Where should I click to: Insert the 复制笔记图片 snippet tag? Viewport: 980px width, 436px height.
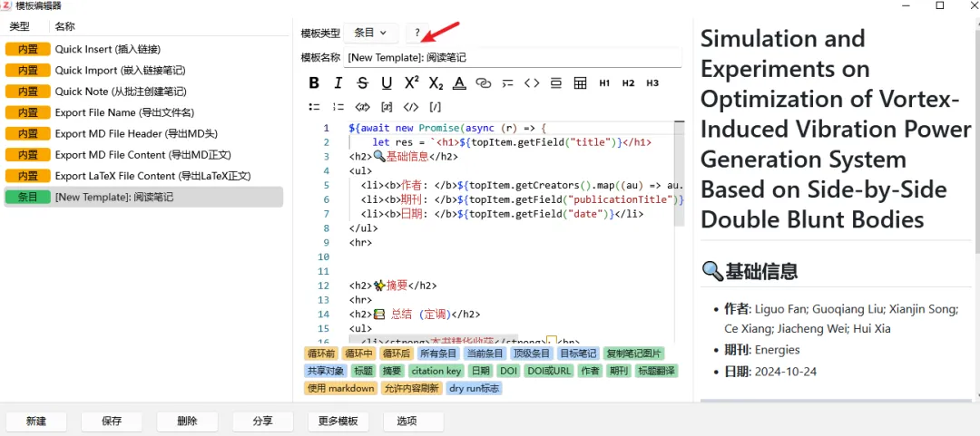point(634,354)
